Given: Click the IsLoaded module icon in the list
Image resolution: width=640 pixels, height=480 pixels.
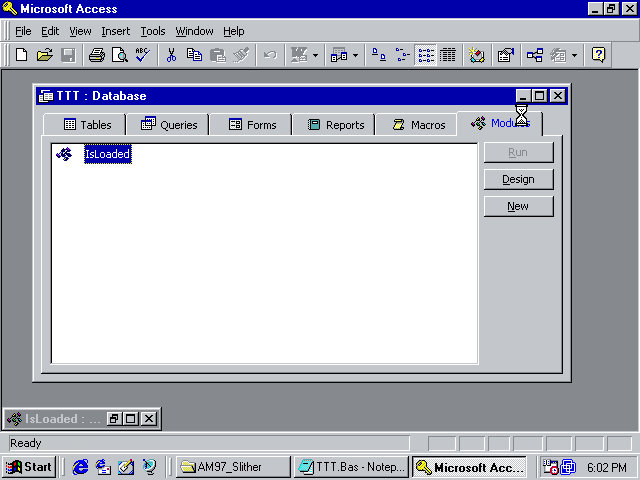Looking at the screenshot, I should (64, 154).
